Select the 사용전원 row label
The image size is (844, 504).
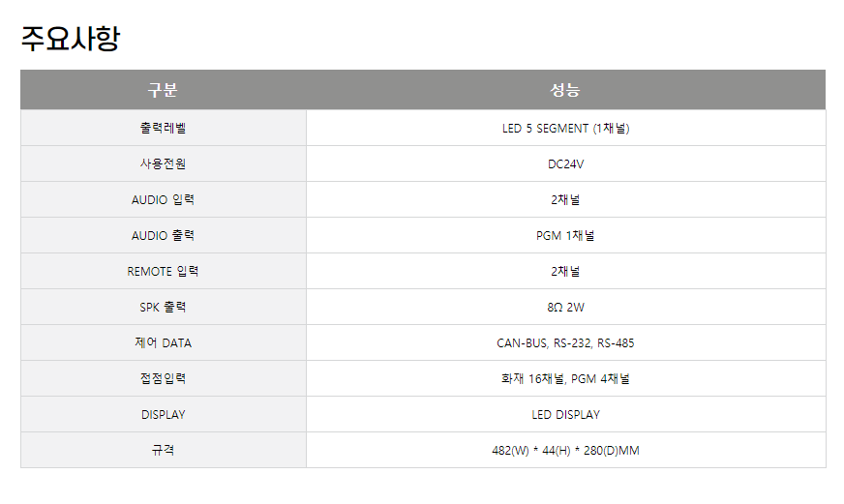pos(164,163)
